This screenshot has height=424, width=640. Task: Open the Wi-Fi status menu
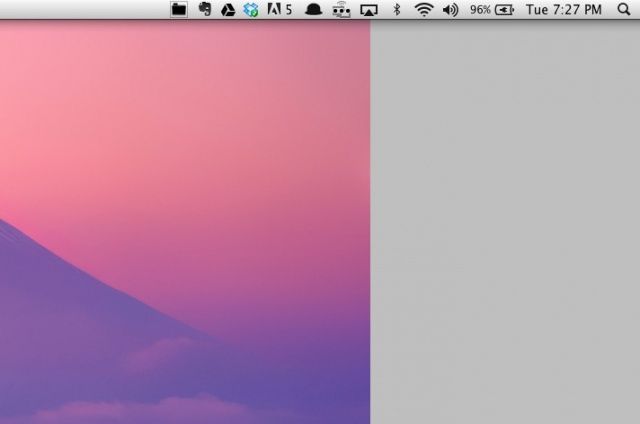(424, 9)
